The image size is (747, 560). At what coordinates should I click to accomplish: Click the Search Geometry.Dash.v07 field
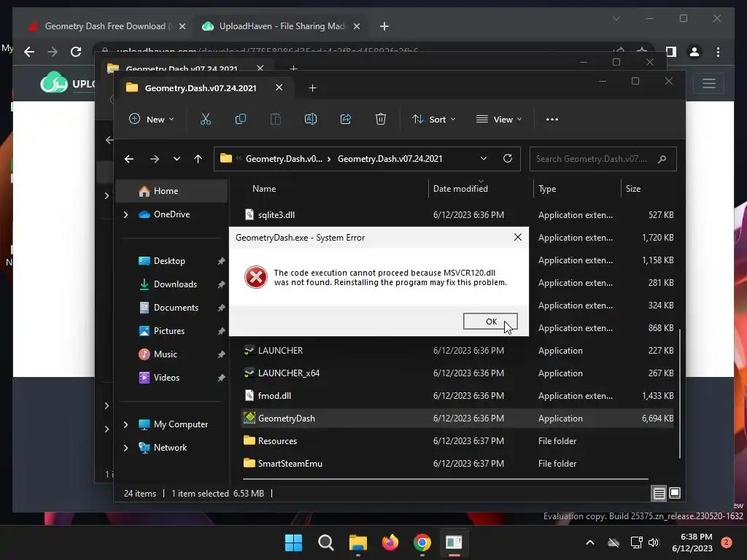(x=603, y=159)
